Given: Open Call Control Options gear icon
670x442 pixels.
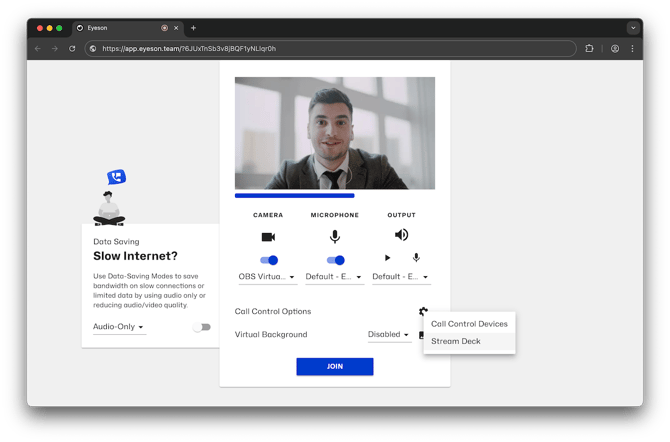Looking at the screenshot, I should [x=423, y=312].
